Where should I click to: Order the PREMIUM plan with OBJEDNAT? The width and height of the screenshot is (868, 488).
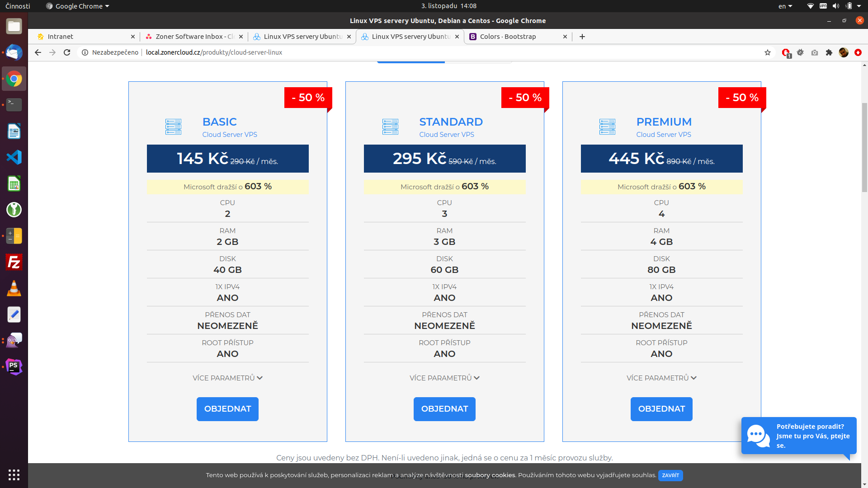tap(661, 409)
